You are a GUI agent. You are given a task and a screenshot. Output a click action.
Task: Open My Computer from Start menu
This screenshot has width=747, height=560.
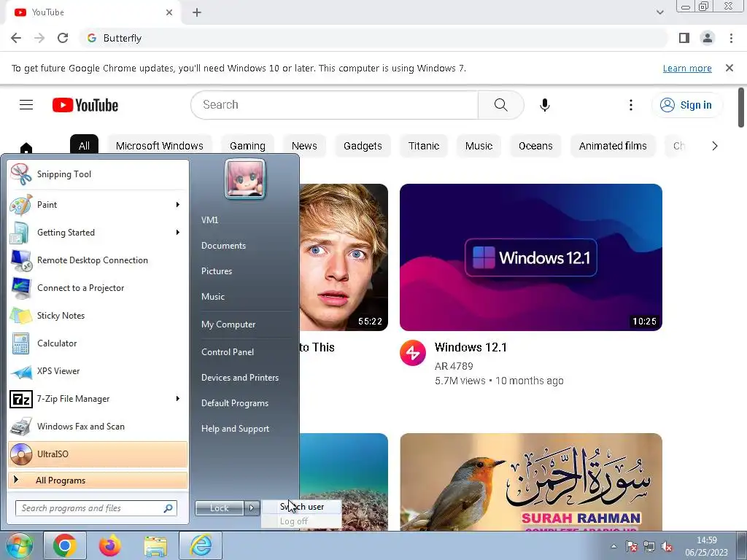(228, 324)
